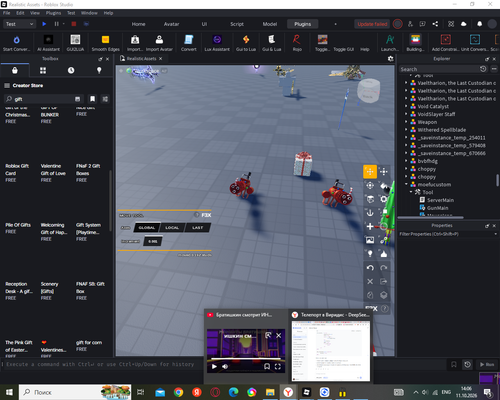500x400 pixels.
Task: Select ServerMain script in Explorer
Action: click(440, 200)
